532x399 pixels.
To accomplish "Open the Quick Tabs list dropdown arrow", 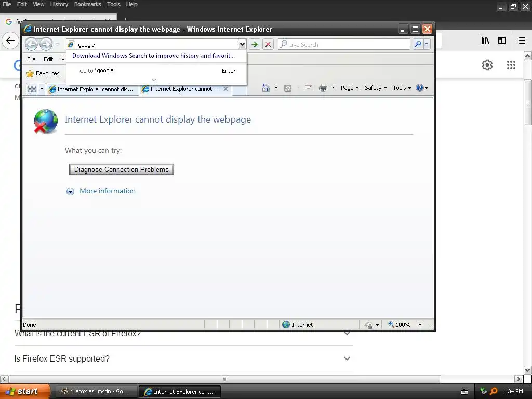I will 42,89.
